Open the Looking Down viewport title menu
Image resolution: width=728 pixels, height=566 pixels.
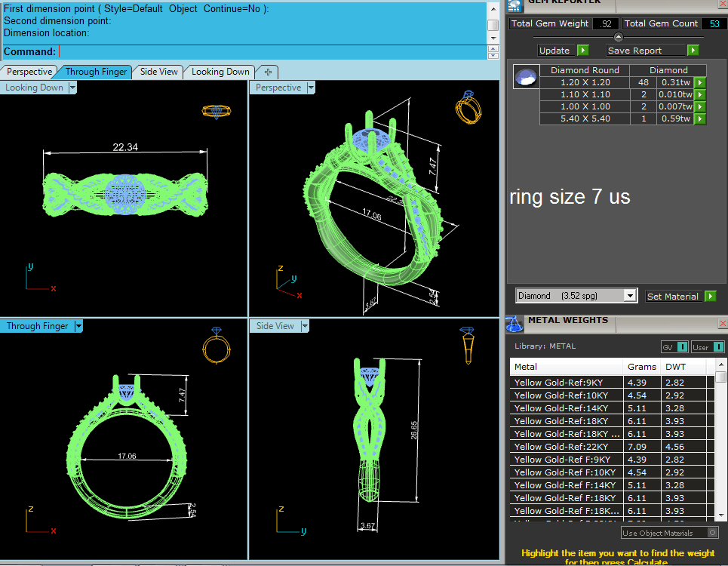coord(72,88)
